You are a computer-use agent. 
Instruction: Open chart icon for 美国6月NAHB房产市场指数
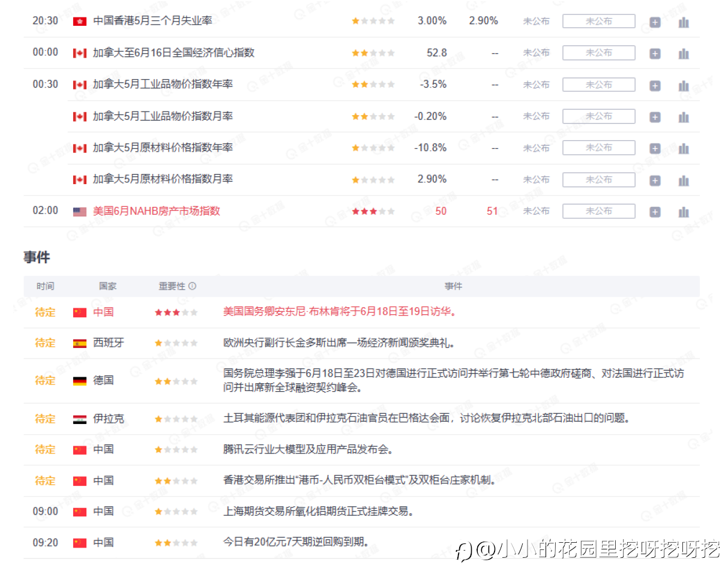pyautogui.click(x=684, y=212)
